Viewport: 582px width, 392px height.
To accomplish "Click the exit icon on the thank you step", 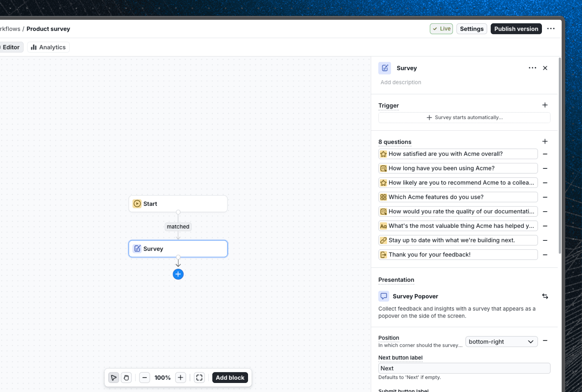I will coord(383,255).
